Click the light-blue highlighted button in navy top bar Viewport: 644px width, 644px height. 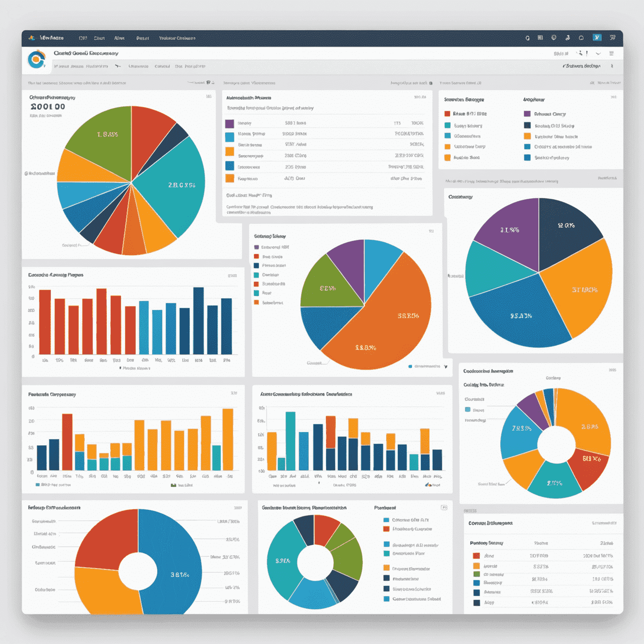tap(597, 38)
